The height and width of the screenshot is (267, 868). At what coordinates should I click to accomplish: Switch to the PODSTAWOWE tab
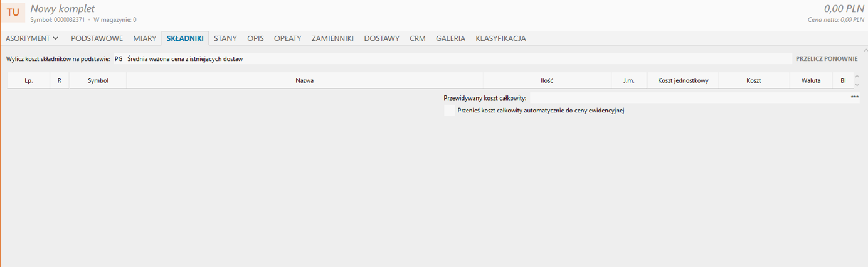pos(97,38)
